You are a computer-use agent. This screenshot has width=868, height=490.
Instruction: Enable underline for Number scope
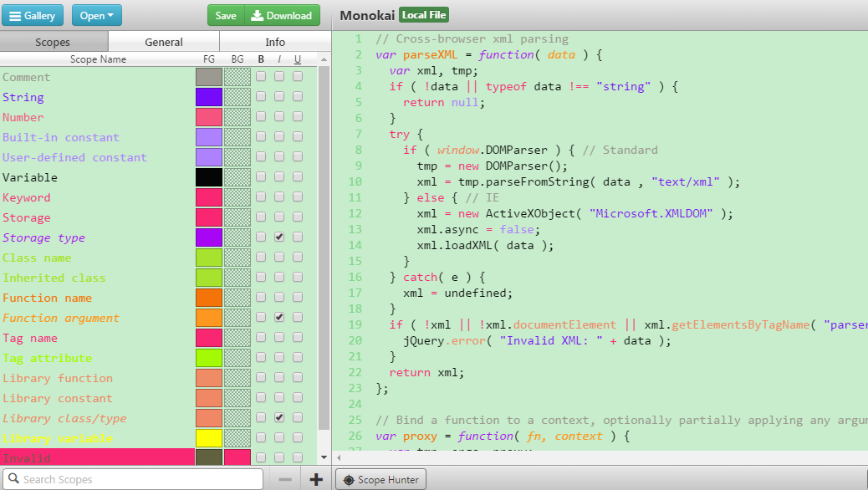pyautogui.click(x=298, y=116)
